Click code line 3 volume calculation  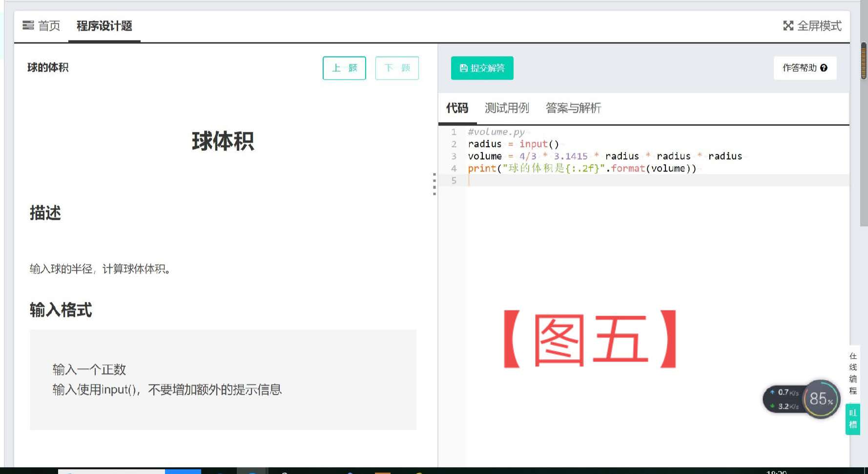pyautogui.click(x=605, y=156)
